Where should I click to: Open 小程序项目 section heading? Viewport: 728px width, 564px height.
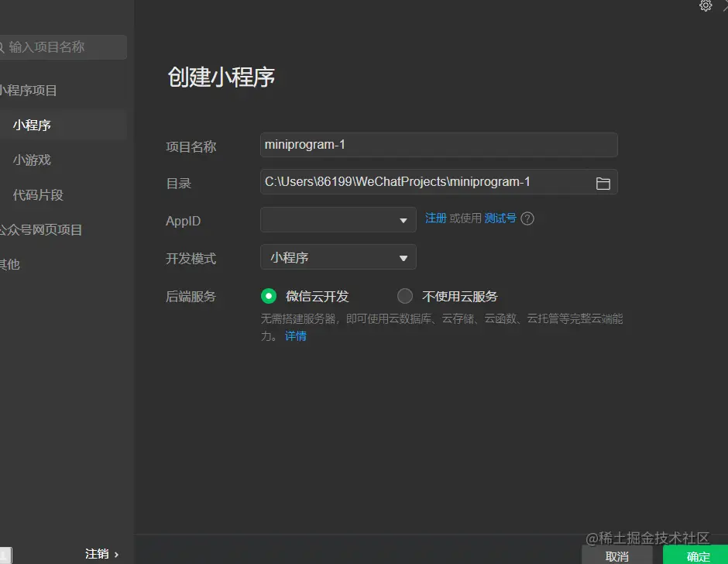point(28,90)
